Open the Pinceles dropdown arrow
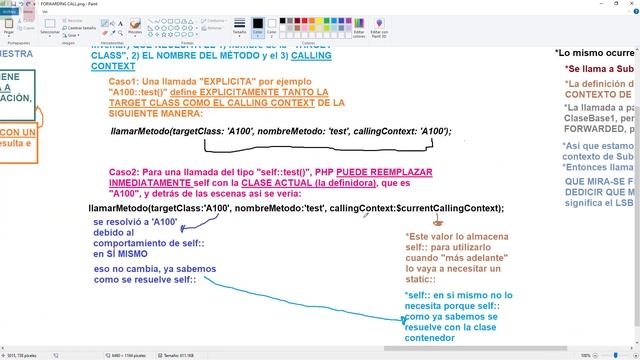640x360 pixels. click(x=135, y=36)
